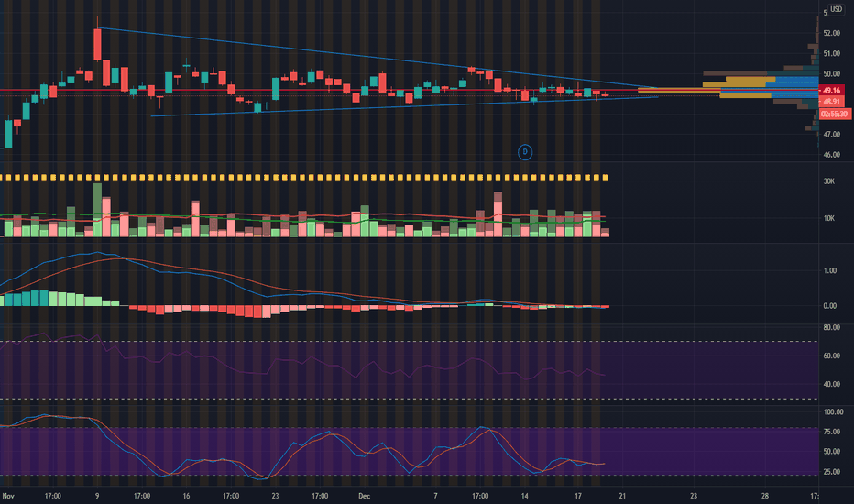This screenshot has height=504, width=854.
Task: Click the 14 date label on time axis
Action: coord(524,496)
